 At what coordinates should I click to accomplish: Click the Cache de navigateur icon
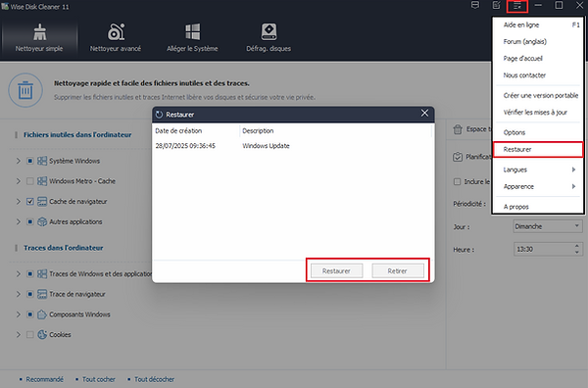(42, 201)
